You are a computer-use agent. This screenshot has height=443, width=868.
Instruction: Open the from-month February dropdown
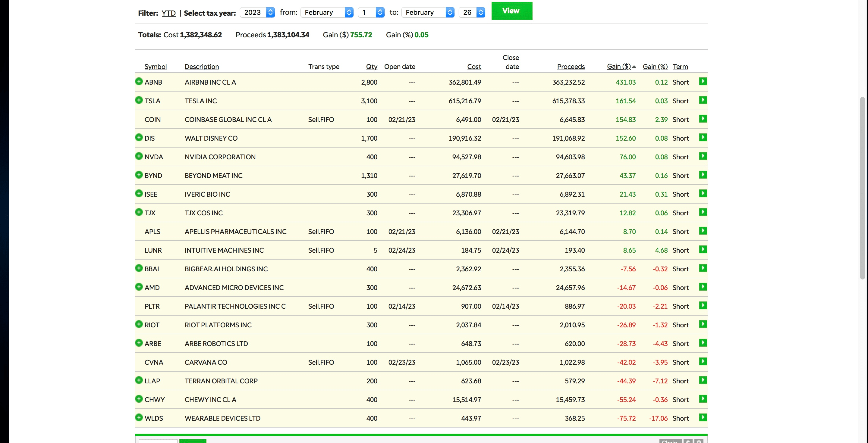tap(327, 12)
